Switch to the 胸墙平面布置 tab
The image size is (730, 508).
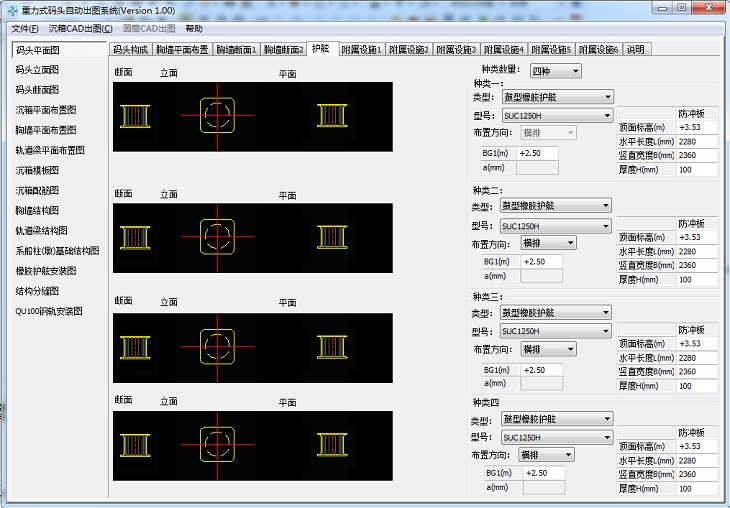pyautogui.click(x=182, y=49)
